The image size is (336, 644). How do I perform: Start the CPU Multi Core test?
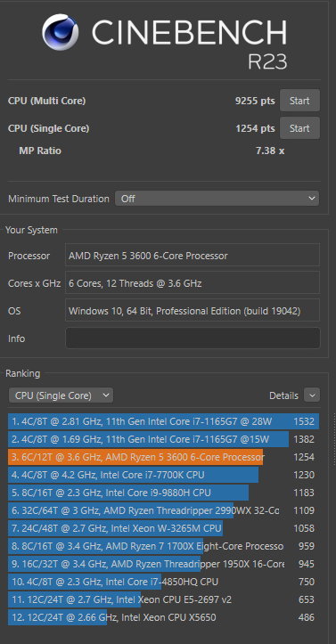point(299,101)
